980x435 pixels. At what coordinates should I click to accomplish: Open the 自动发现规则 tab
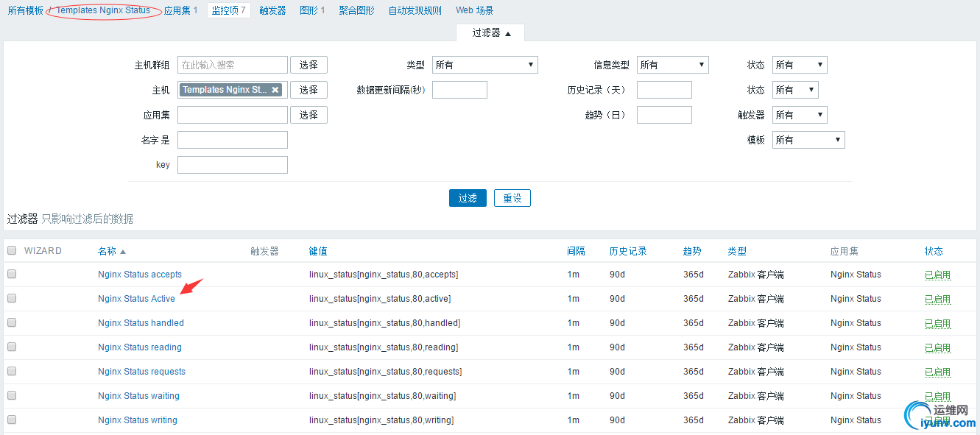415,10
